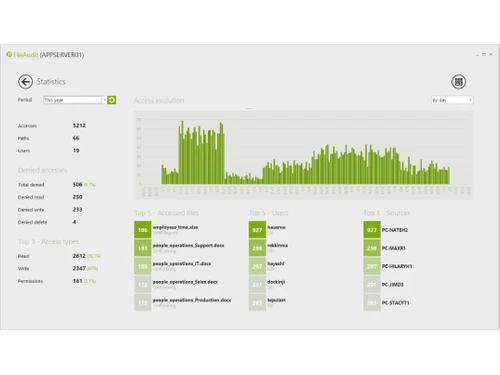The image size is (500, 375).
Task: Click the Total denied value 506
Action: [x=77, y=184]
